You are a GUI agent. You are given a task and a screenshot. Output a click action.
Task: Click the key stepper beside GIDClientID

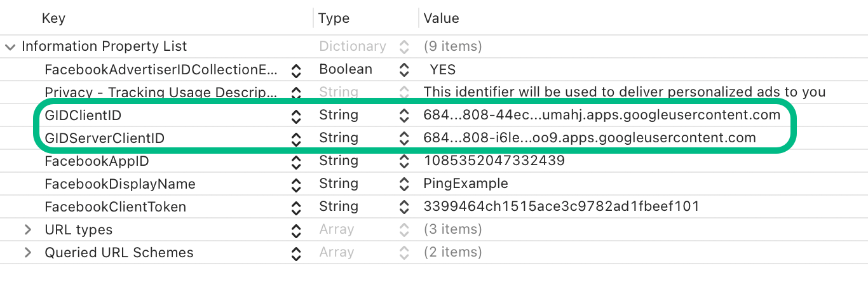point(295,116)
